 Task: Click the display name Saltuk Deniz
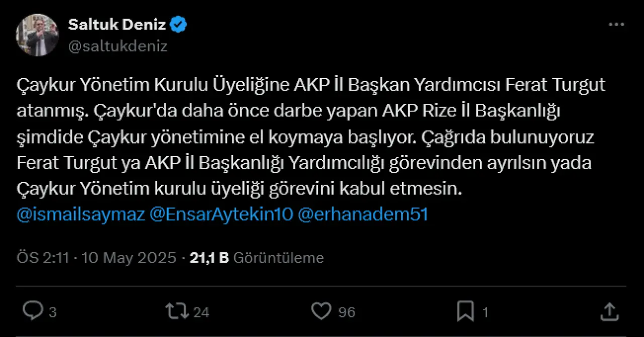[117, 24]
